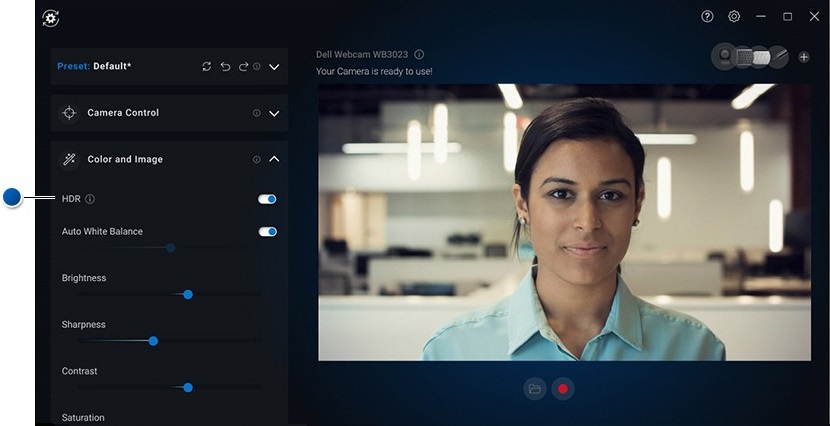Add a new device with the plus icon
Screen dimensions: 830x426
[804, 57]
